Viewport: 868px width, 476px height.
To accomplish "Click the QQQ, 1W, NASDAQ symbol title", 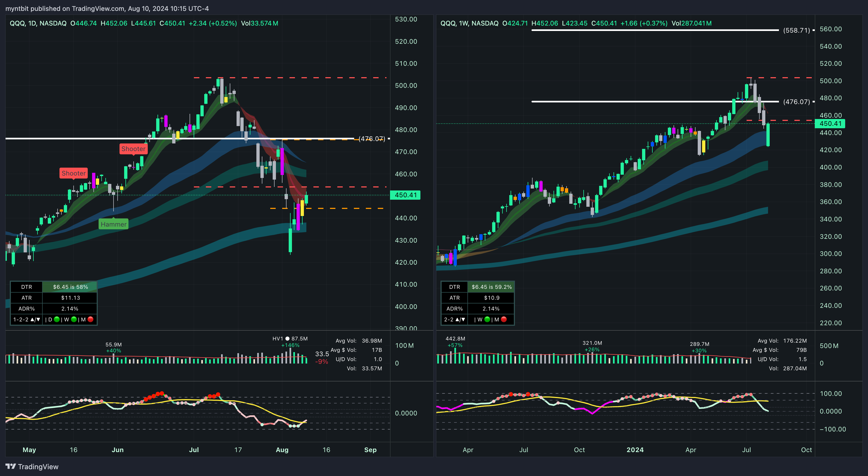I will [469, 23].
